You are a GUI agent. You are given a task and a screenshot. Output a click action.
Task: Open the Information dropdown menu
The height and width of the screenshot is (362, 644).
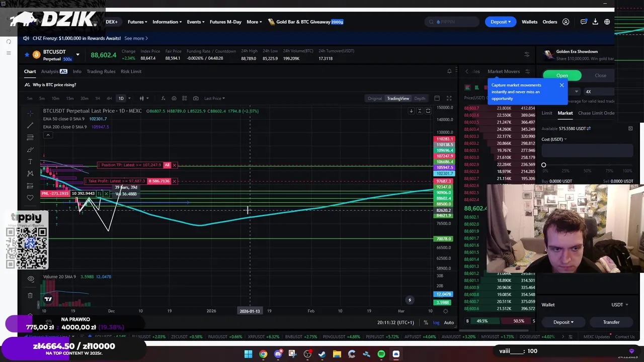[168, 22]
